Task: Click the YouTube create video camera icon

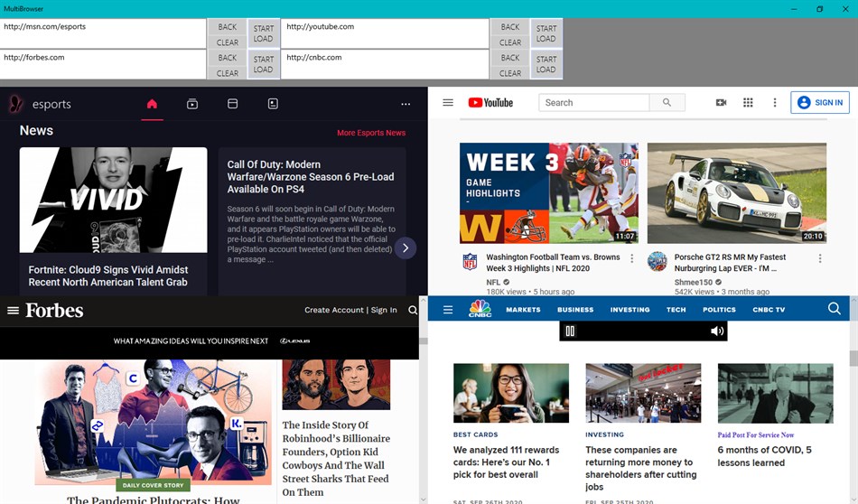Action: coord(722,102)
